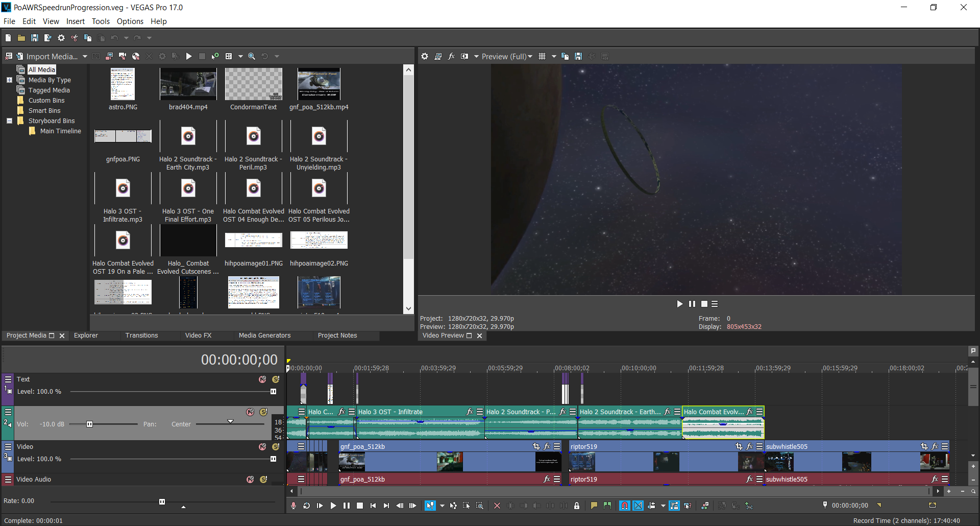Open the File menu
This screenshot has width=980, height=526.
tap(10, 21)
